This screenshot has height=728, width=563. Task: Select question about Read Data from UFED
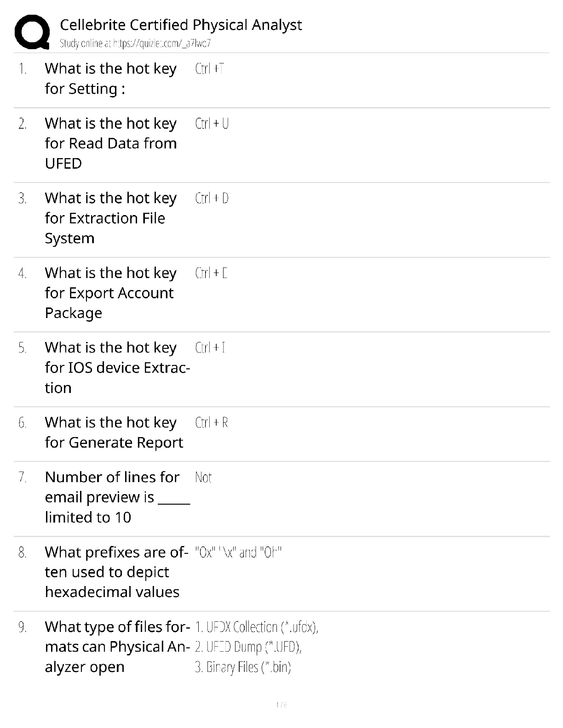pyautogui.click(x=111, y=143)
